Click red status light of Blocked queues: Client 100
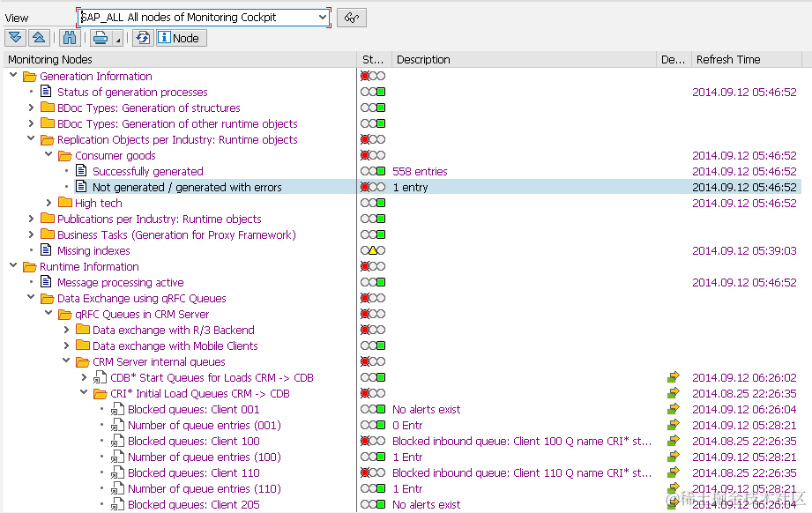The image size is (812, 513). click(x=365, y=441)
